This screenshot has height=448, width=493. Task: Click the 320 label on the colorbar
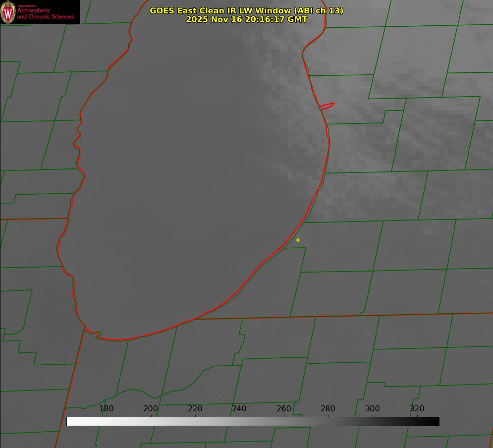(x=417, y=409)
